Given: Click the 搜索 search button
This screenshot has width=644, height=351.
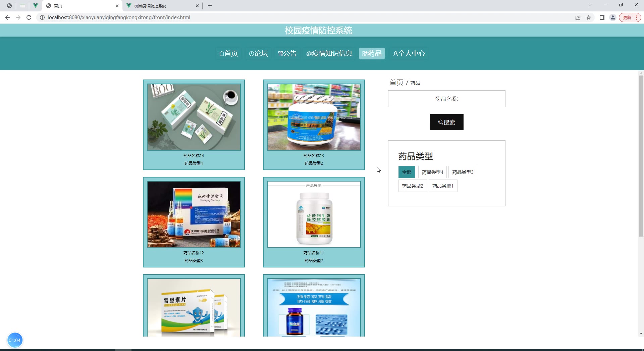Looking at the screenshot, I should coord(446,122).
